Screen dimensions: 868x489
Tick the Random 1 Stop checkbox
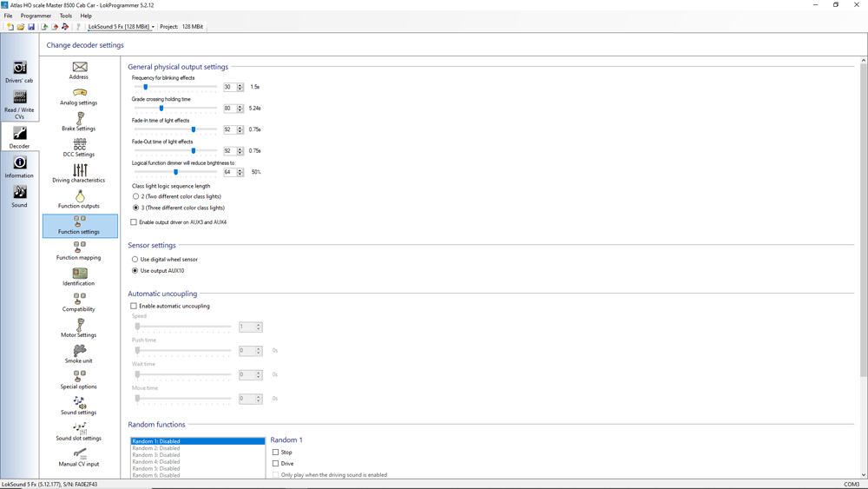[x=276, y=453]
